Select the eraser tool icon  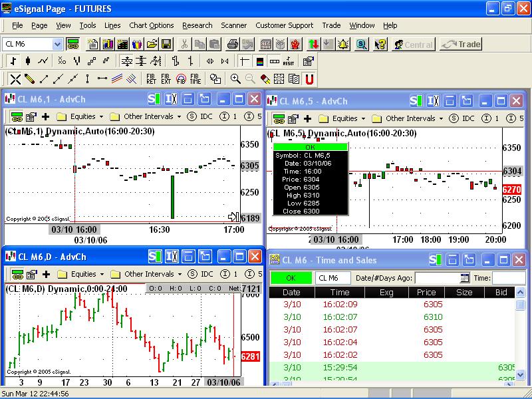click(265, 79)
